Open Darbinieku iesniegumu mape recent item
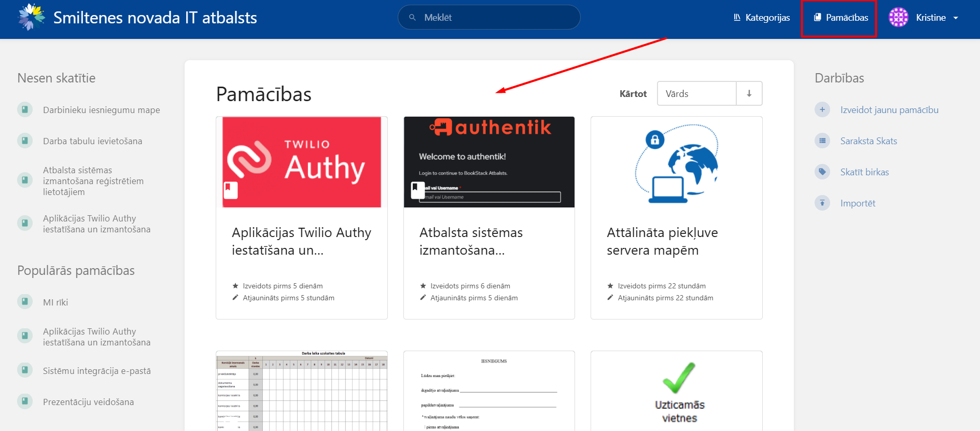Viewport: 980px width, 431px height. click(101, 110)
